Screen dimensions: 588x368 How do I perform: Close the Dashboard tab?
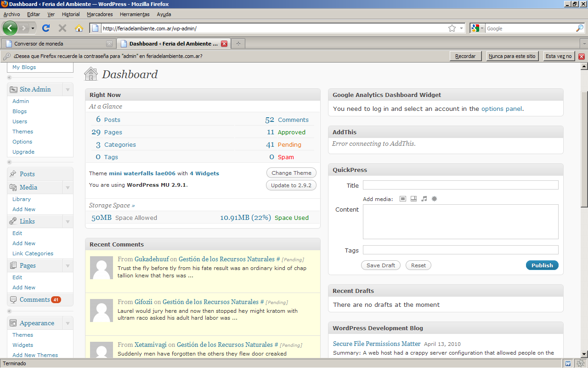(x=224, y=44)
